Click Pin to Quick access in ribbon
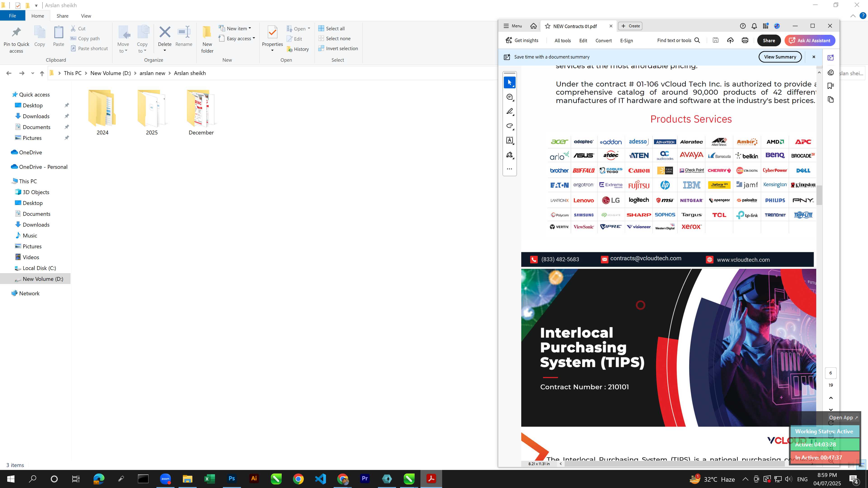Screen dimensions: 868x488 click(16, 40)
